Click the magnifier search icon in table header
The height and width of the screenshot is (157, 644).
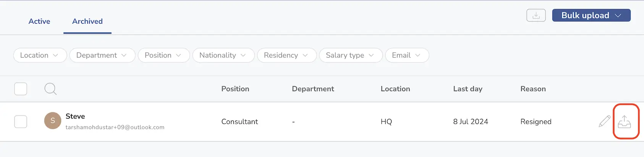pyautogui.click(x=50, y=89)
